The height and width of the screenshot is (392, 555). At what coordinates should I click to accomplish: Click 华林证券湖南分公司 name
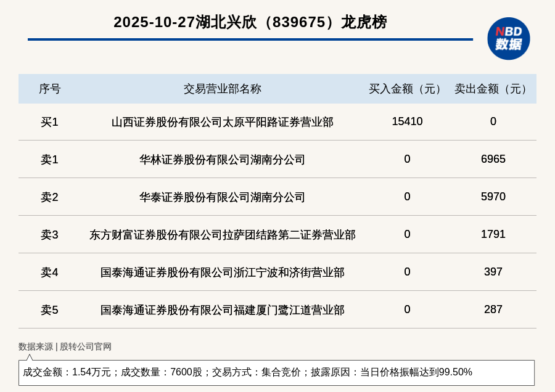[x=222, y=160]
